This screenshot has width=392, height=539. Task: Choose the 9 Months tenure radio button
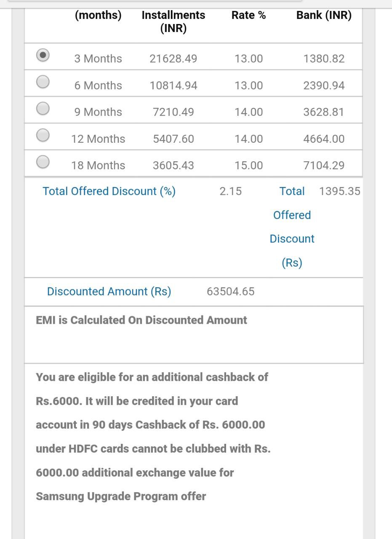pos(43,108)
